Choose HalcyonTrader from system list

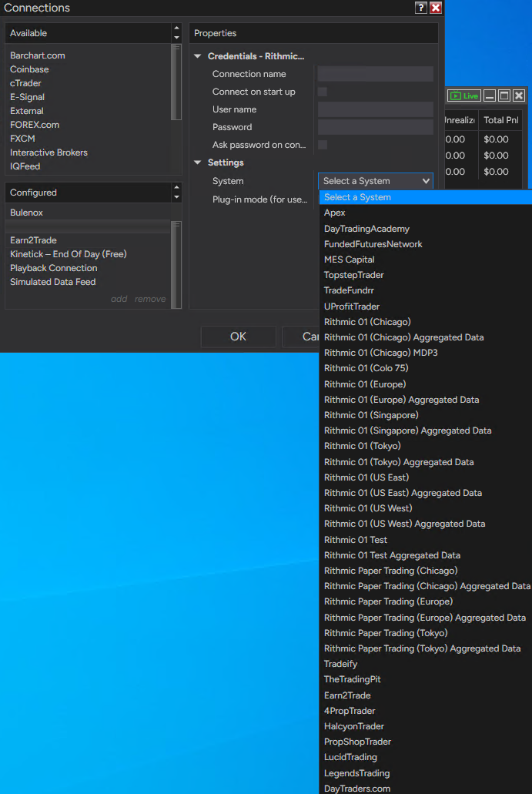(x=354, y=726)
